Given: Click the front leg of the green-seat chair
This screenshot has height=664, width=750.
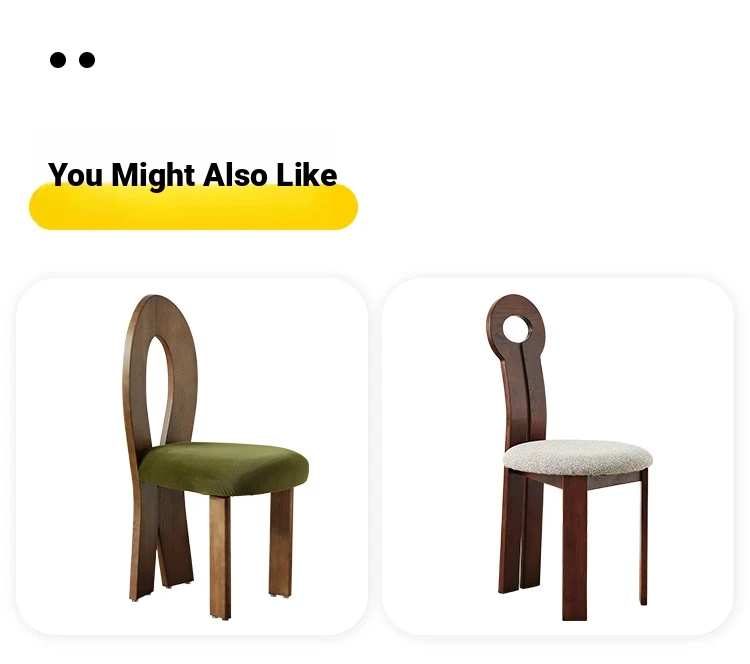Looking at the screenshot, I should (x=220, y=557).
